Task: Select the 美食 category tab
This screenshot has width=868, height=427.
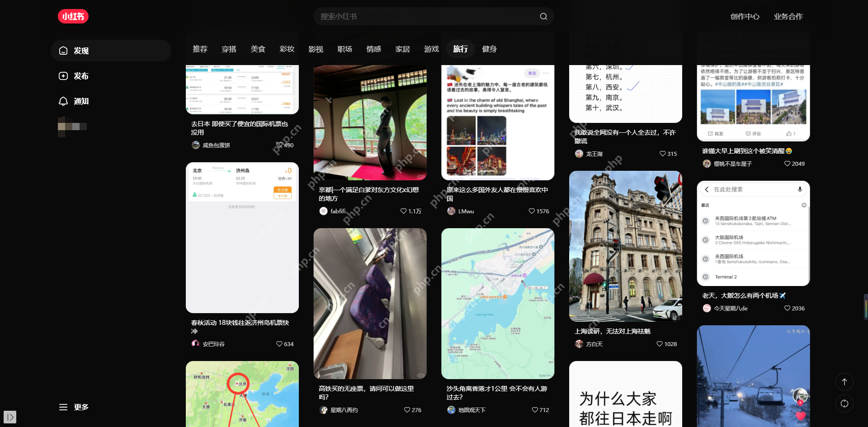Action: [258, 49]
